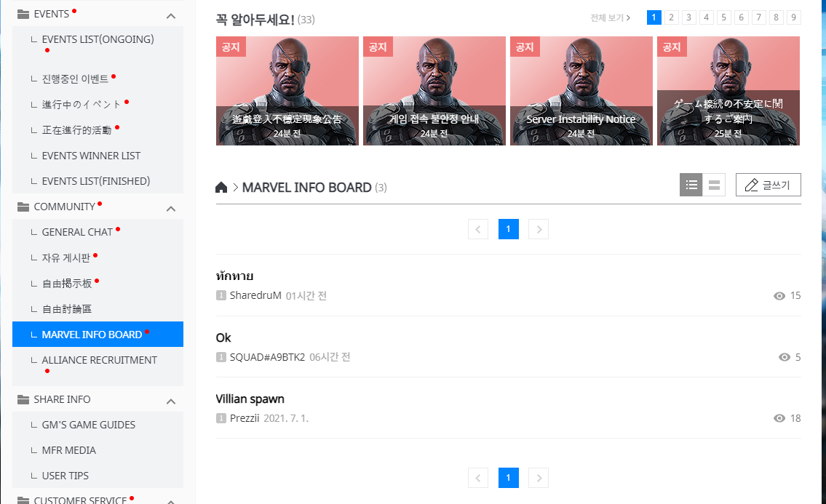Open Server Instability Notice card
This screenshot has width=826, height=504.
click(581, 91)
